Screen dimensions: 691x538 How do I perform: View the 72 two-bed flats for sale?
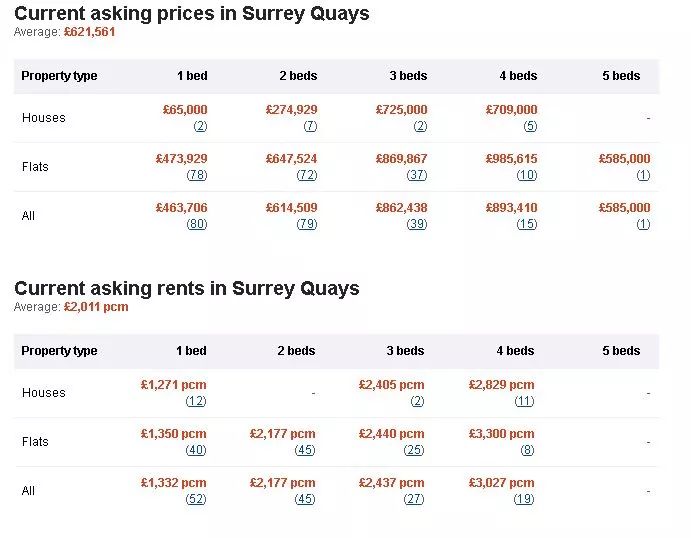tap(307, 175)
